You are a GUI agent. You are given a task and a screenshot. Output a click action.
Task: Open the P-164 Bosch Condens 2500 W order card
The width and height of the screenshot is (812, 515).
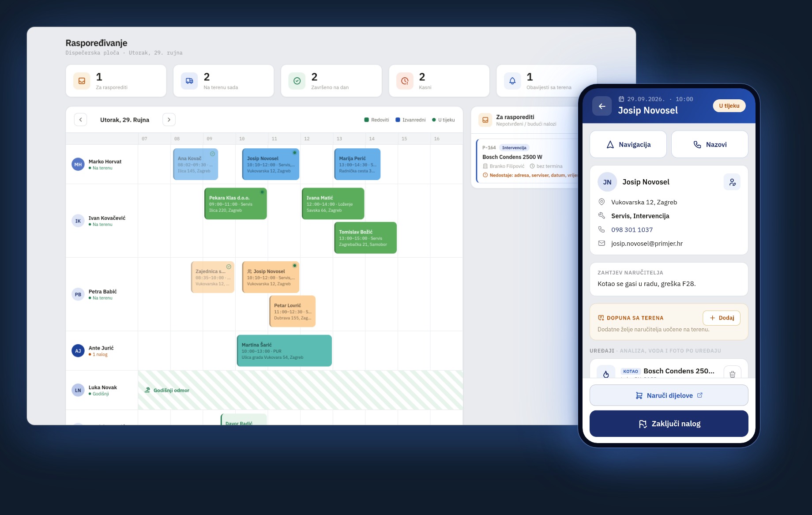[527, 161]
